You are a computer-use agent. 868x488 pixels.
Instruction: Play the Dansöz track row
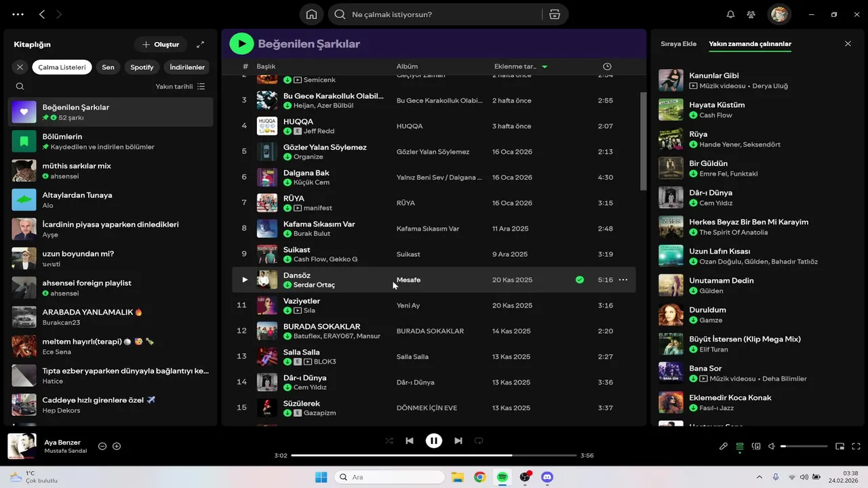click(245, 280)
